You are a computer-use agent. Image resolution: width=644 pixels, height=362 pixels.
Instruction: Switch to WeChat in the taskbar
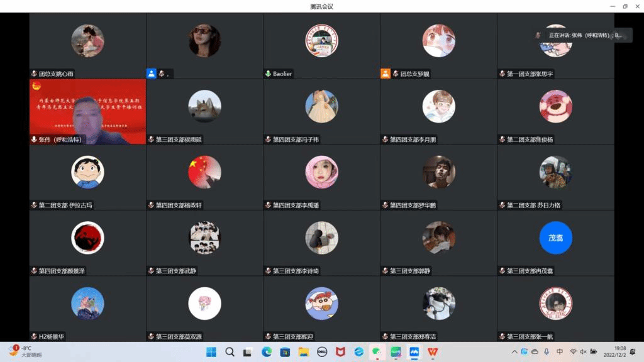coord(377,352)
